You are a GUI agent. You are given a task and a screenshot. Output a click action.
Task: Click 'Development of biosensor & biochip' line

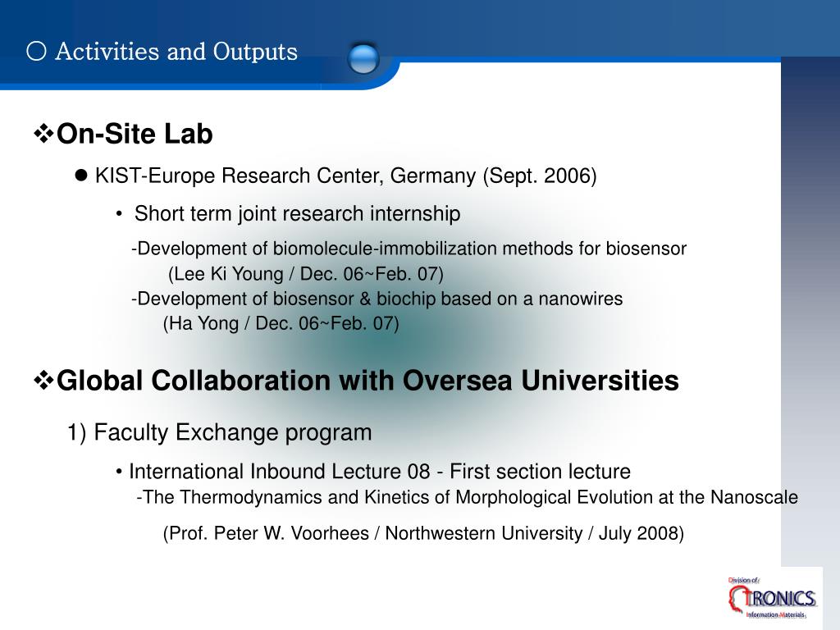[x=377, y=299]
